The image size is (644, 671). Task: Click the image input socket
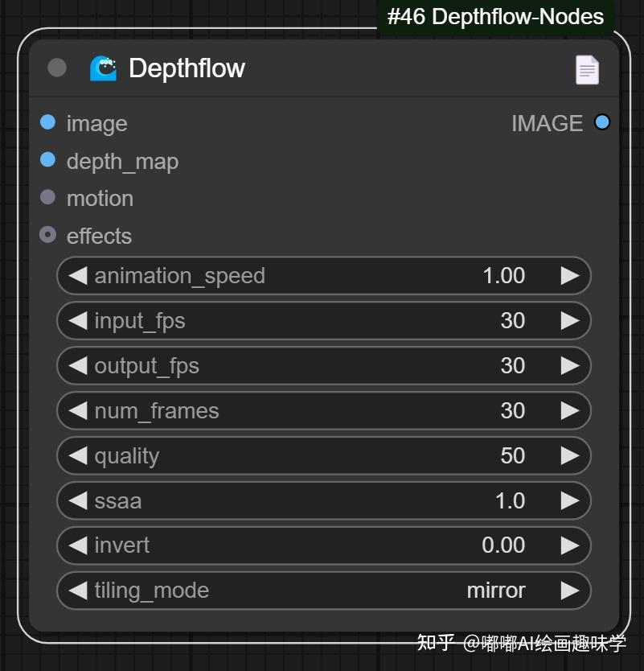pos(48,122)
